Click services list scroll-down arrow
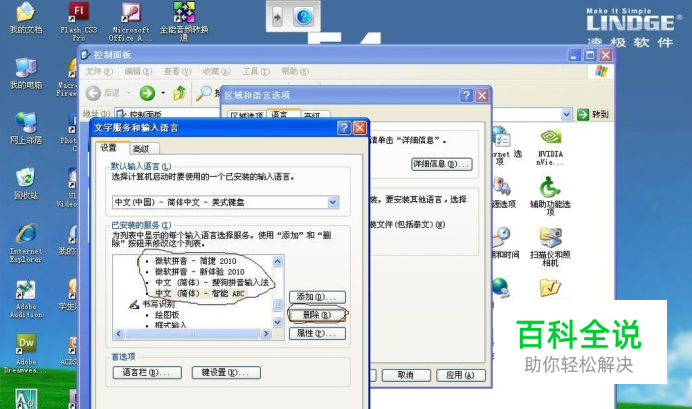The width and height of the screenshot is (692, 409). (x=278, y=323)
